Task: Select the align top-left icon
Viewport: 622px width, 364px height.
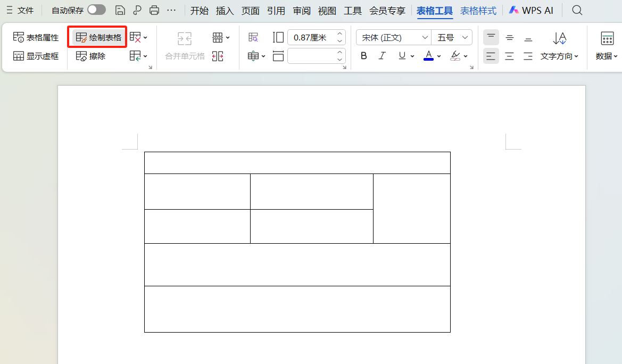Action: click(x=491, y=37)
